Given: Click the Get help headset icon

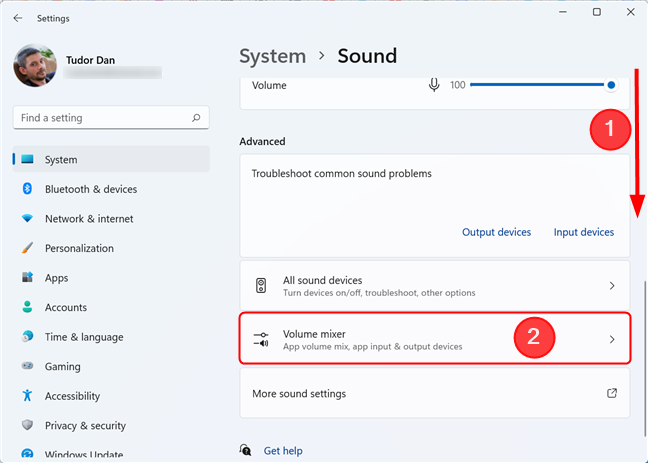Looking at the screenshot, I should 245,450.
